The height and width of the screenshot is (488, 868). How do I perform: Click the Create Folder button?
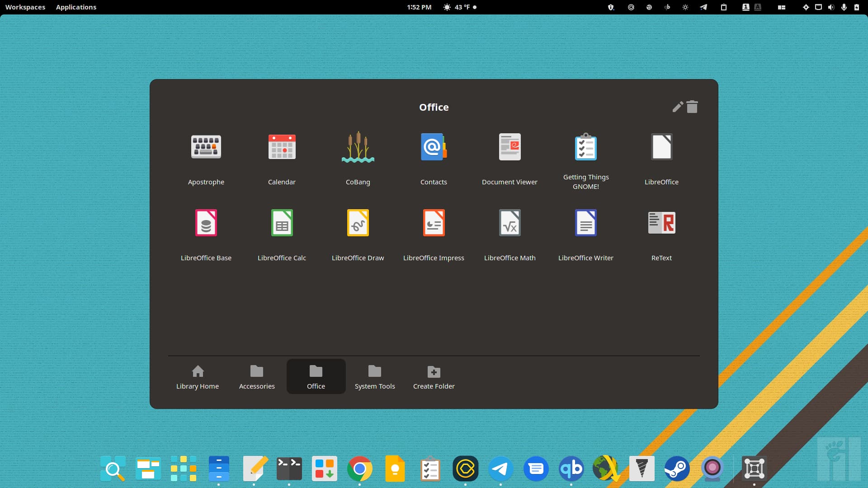pos(434,376)
